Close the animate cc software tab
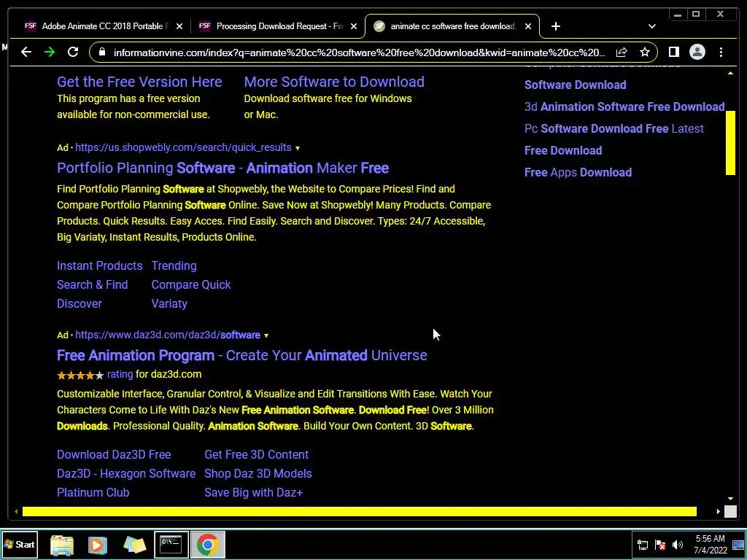747x560 pixels. coord(528,26)
